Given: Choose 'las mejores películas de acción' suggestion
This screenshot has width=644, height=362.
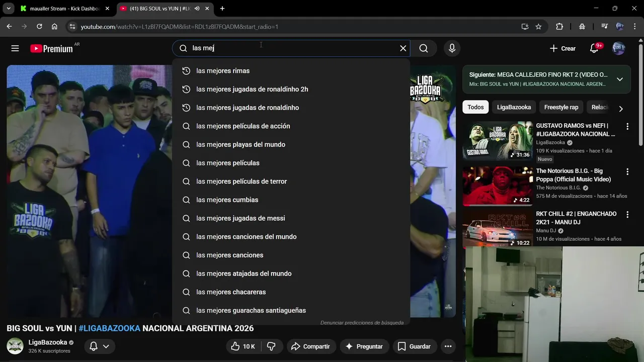Looking at the screenshot, I should [x=291, y=126].
